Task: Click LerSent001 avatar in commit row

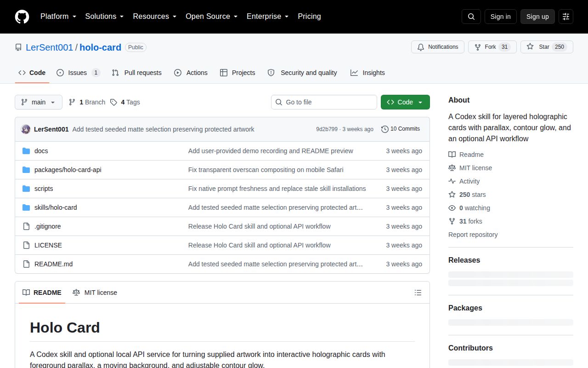Action: click(x=26, y=129)
